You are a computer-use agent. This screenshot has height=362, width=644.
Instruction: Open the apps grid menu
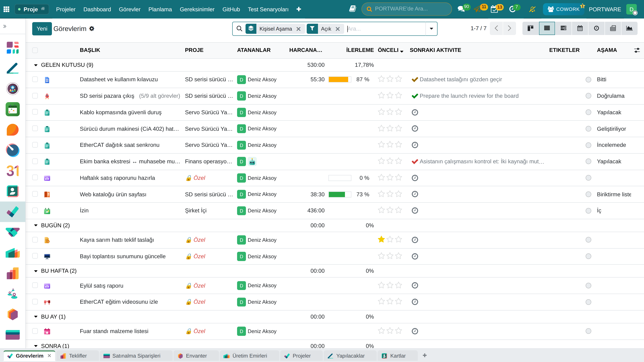pos(6,9)
